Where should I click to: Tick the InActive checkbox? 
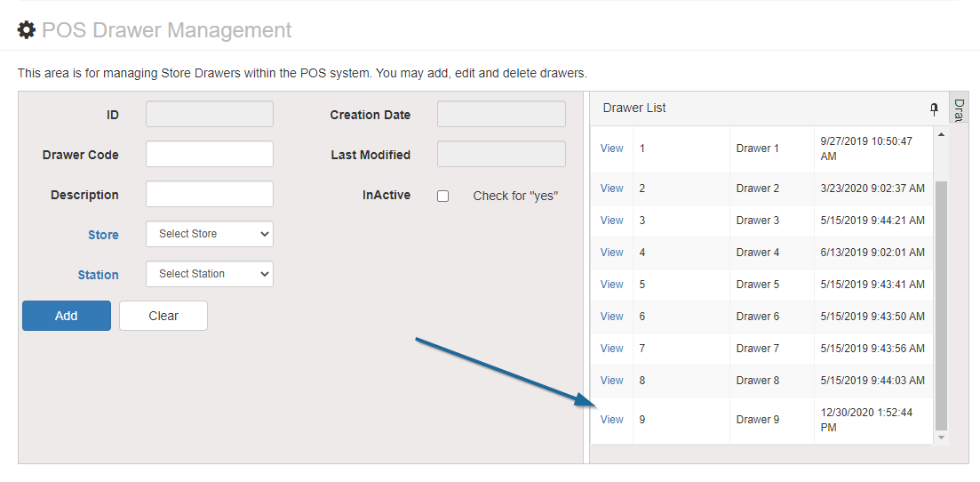[442, 196]
